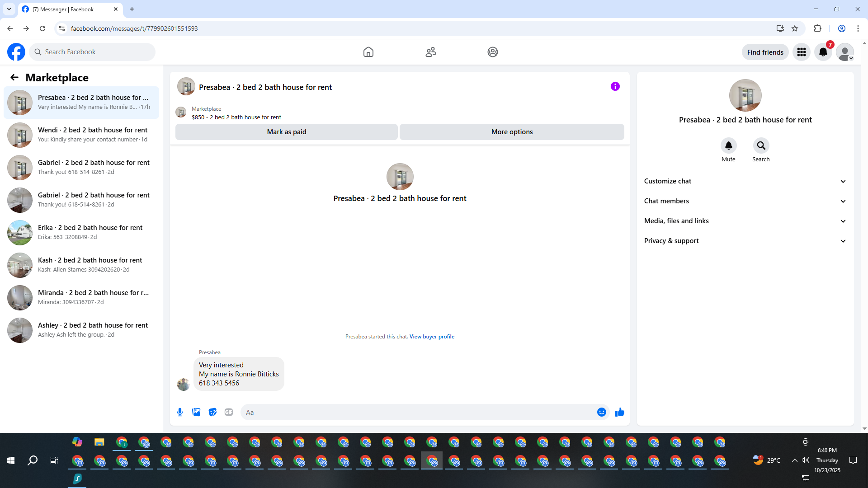
Task: Go back from Marketplace with arrow
Action: (14, 77)
